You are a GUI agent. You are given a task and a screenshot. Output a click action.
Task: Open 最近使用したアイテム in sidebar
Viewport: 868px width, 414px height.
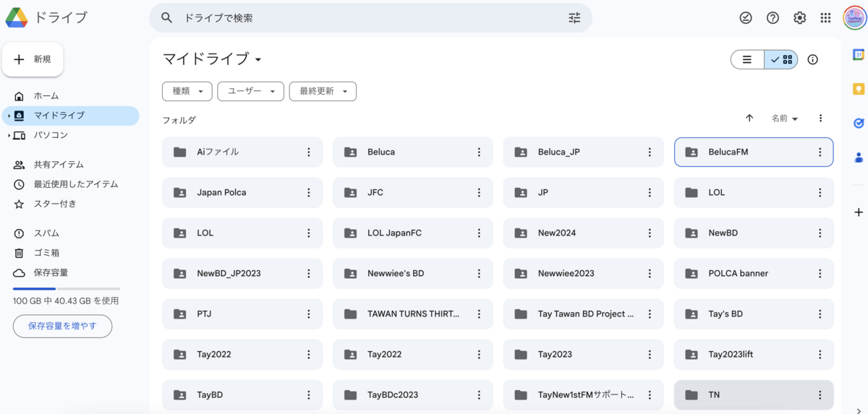(71, 184)
